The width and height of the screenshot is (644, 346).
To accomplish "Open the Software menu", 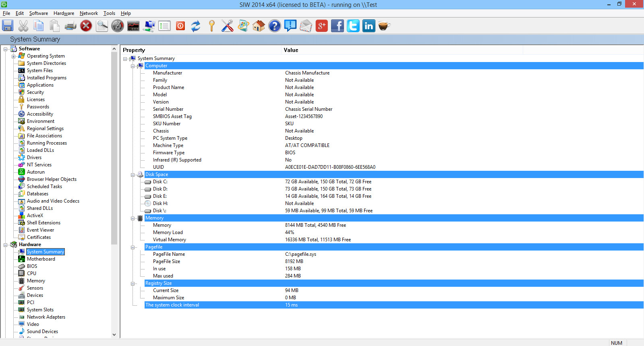I will [x=39, y=13].
